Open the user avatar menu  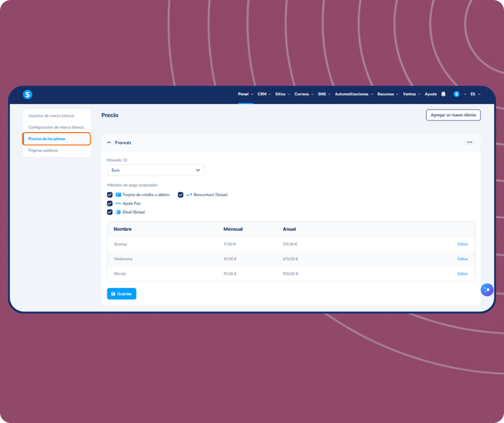pyautogui.click(x=456, y=94)
